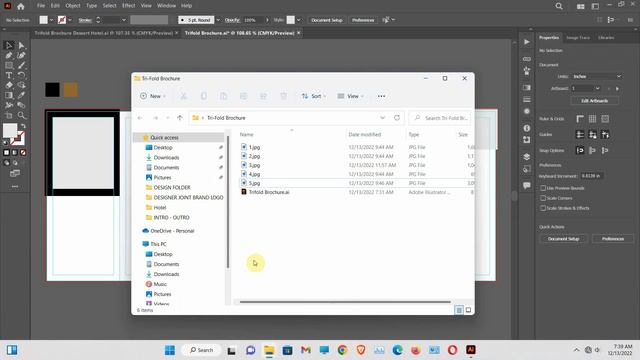Screen dimensions: 640x360
Task: Select the Zoom tool in Illustrator toolbar
Action: pyautogui.click(x=21, y=115)
